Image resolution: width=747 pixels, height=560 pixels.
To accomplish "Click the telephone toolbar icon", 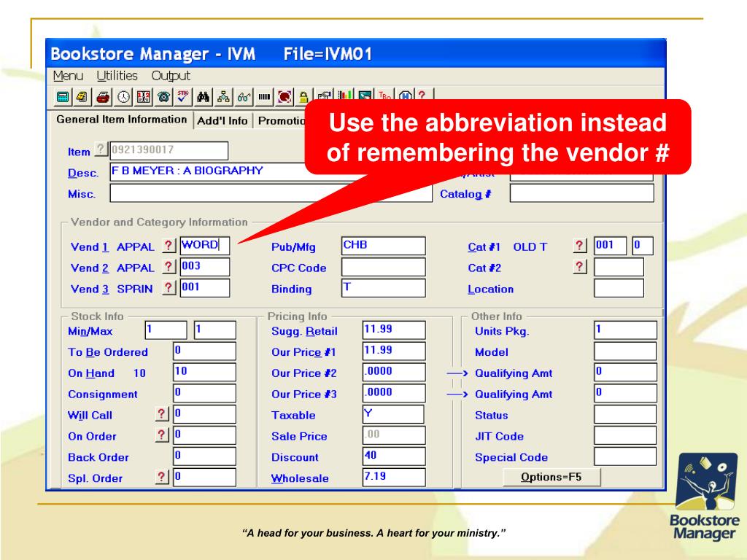I will pos(164,97).
